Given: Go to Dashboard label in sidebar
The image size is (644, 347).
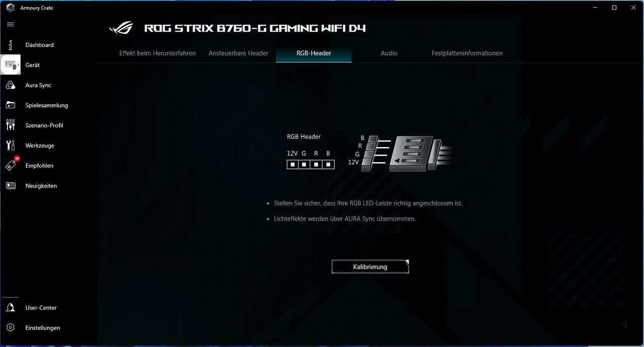Looking at the screenshot, I should tap(40, 45).
